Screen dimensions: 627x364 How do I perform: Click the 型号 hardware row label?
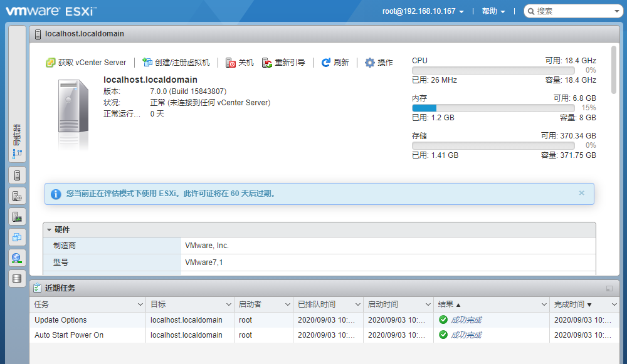61,263
